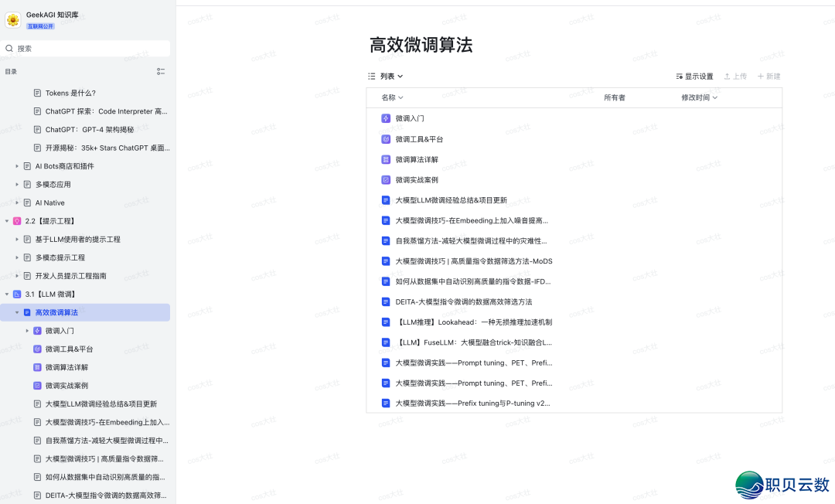
Task: Open the 列表 view mode dropdown
Action: coord(386,77)
